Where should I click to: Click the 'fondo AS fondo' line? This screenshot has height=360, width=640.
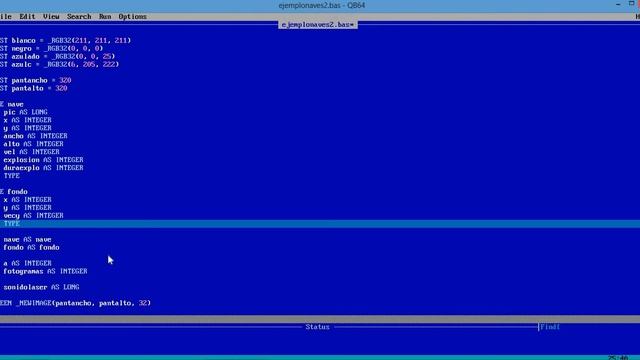pos(31,247)
